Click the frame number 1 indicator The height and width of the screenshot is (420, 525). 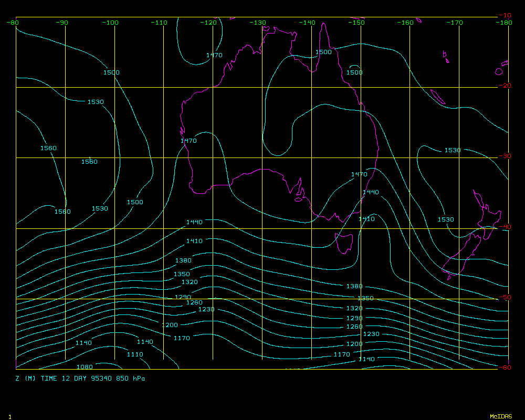tap(9, 416)
